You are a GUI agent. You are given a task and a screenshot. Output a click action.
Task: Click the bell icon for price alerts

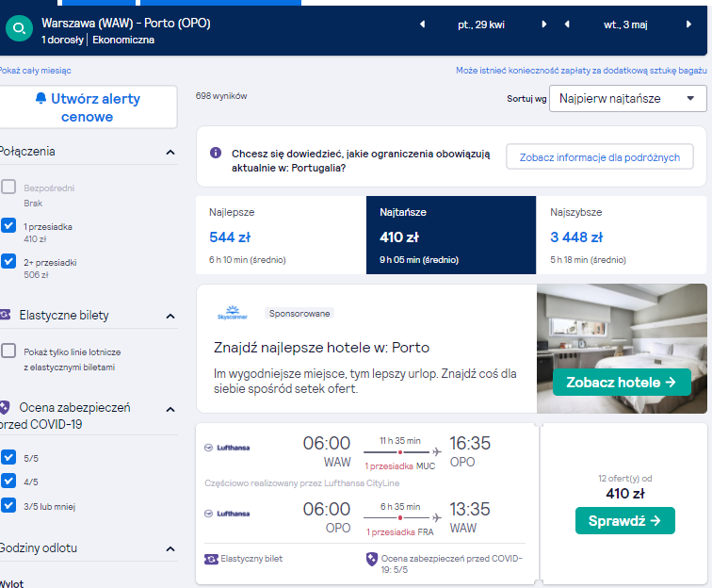click(40, 98)
